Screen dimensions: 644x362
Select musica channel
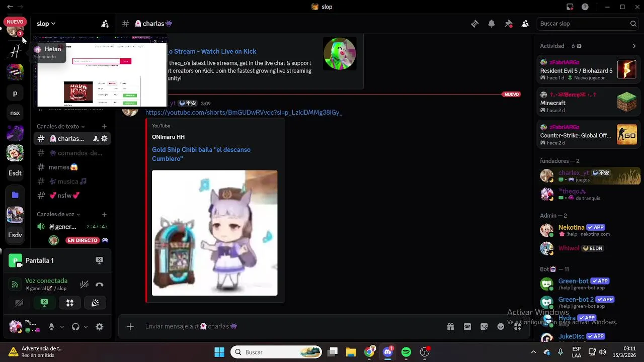[x=72, y=182]
